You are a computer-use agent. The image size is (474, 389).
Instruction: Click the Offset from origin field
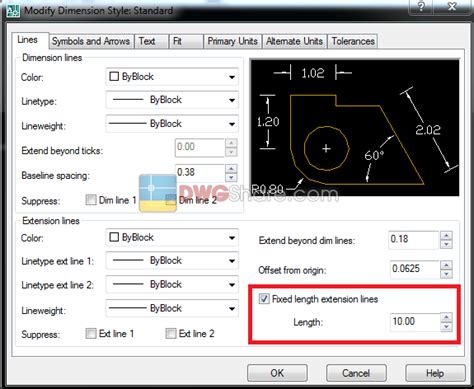(414, 269)
